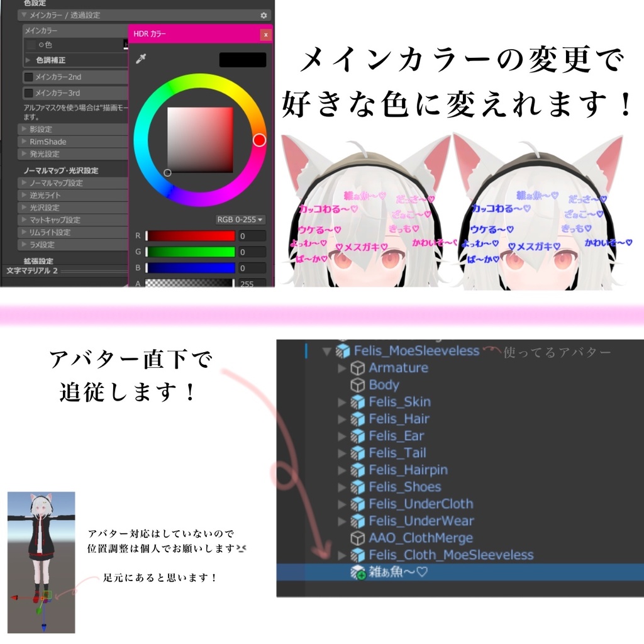Enable the メインカラー2nd checkbox

(x=28, y=77)
